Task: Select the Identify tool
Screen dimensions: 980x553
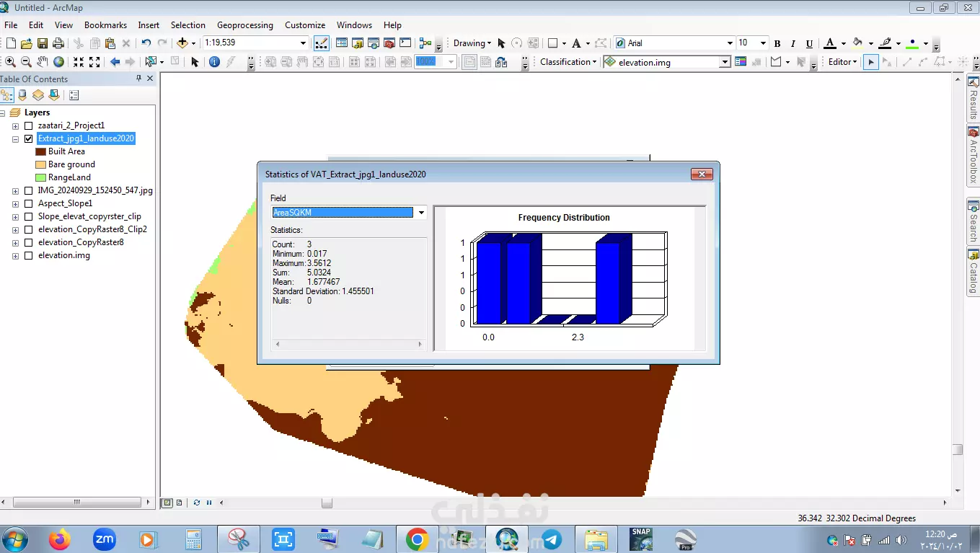Action: click(x=214, y=62)
